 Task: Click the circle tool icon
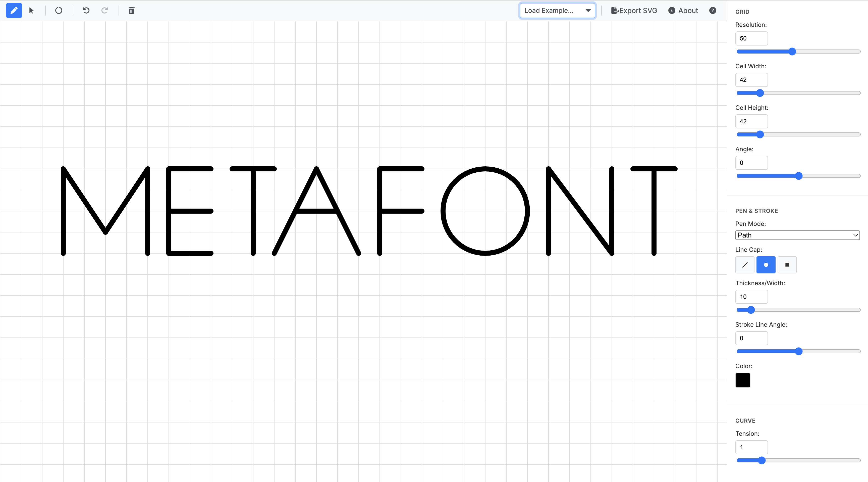[59, 11]
